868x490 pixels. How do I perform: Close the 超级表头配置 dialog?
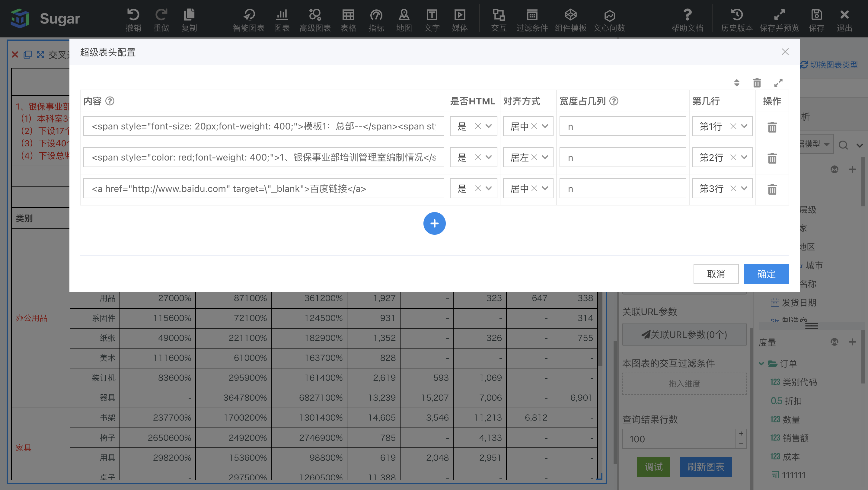pyautogui.click(x=785, y=52)
